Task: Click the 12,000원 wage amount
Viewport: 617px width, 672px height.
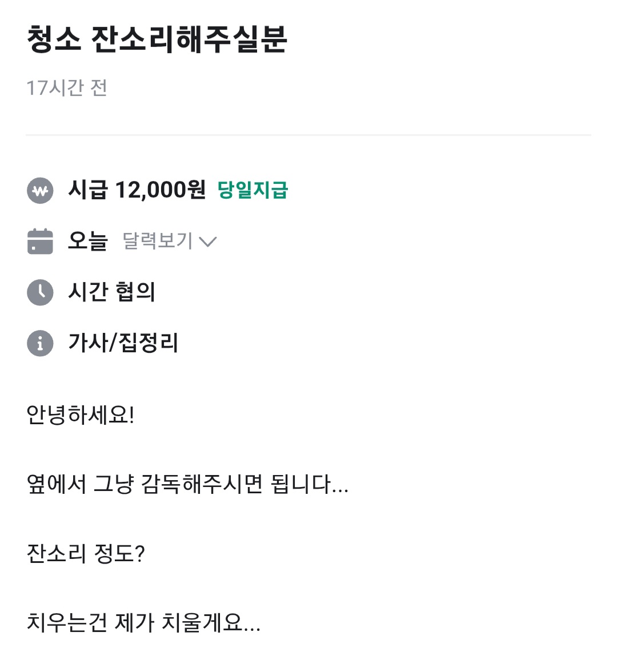Action: click(x=161, y=190)
